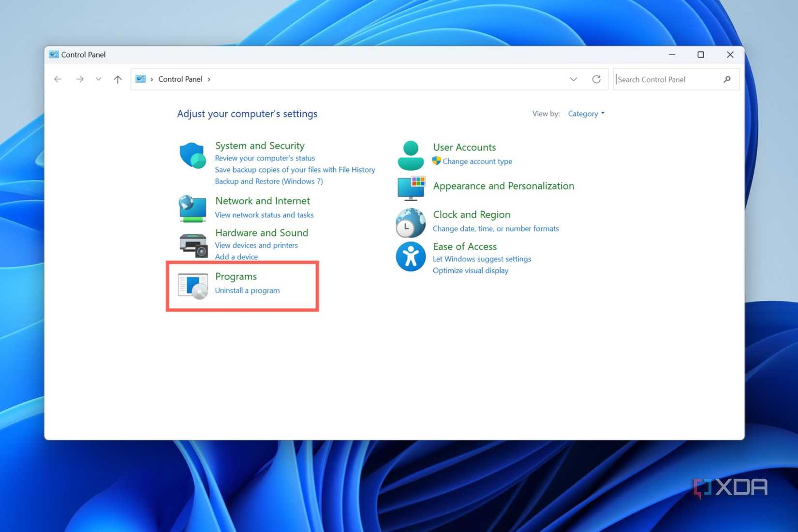Click the Control Panel title bar icon
Image resolution: width=798 pixels, height=532 pixels.
click(x=53, y=54)
